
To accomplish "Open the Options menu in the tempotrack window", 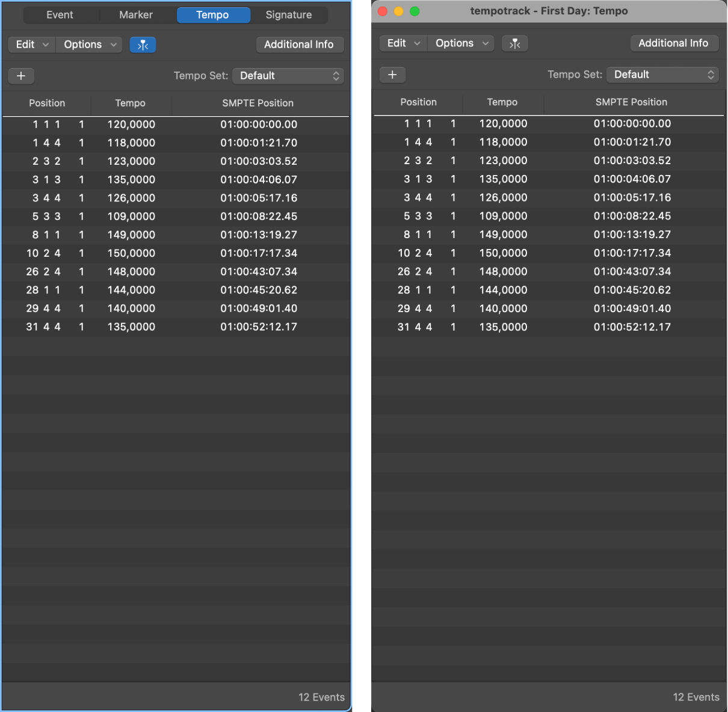I will pyautogui.click(x=460, y=43).
